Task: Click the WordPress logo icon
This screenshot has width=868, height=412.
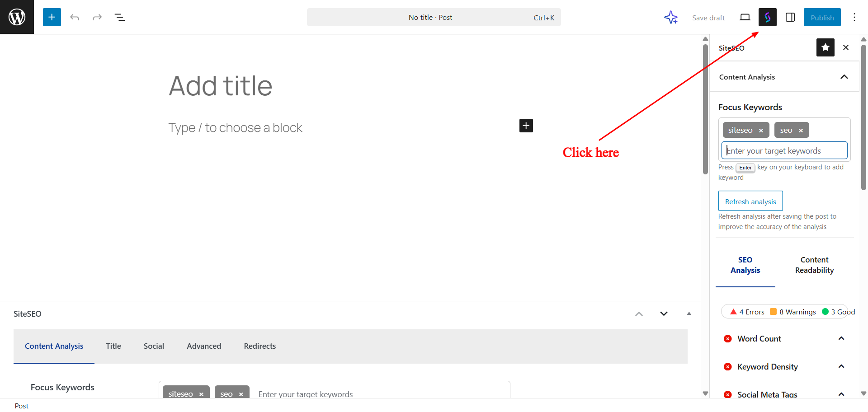Action: click(17, 17)
